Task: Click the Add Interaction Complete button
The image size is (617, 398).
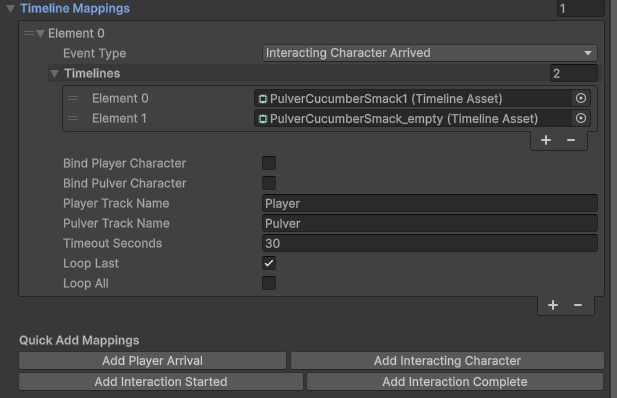Action: pyautogui.click(x=455, y=381)
